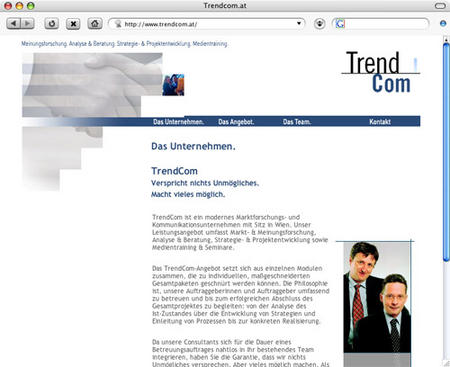Click paragraph starting 'Da unsere Consultants sich'
Image resolution: width=450 pixels, height=367 pixels.
(x=241, y=353)
